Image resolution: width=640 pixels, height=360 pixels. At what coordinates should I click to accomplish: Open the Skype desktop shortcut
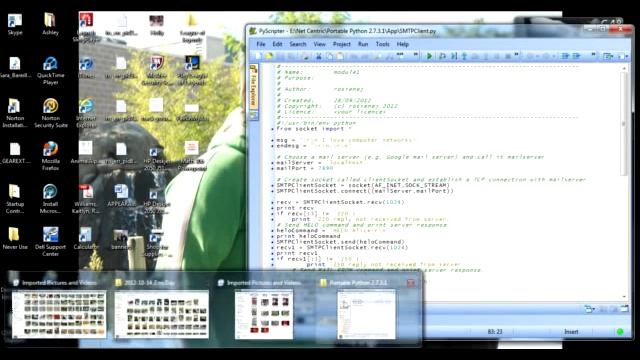tap(15, 24)
